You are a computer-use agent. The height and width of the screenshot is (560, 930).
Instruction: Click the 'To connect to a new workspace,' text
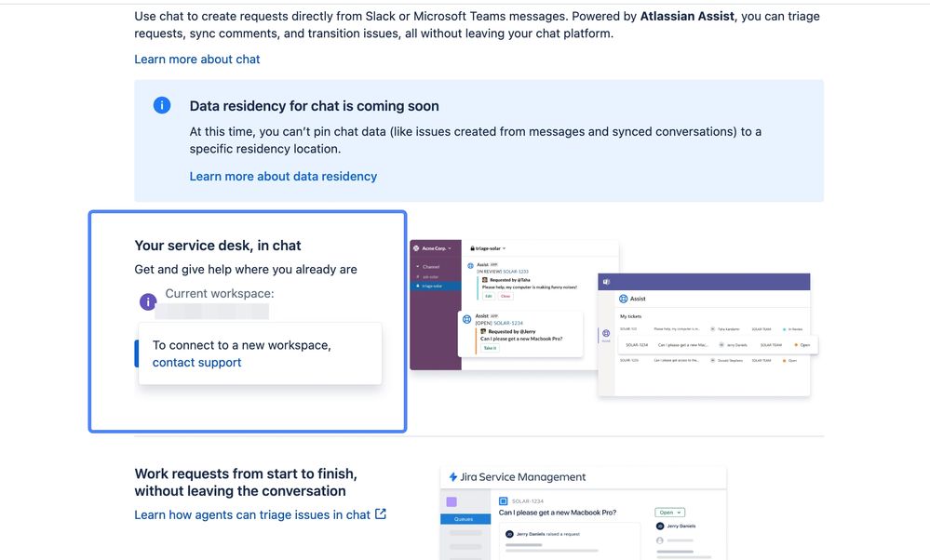point(241,345)
